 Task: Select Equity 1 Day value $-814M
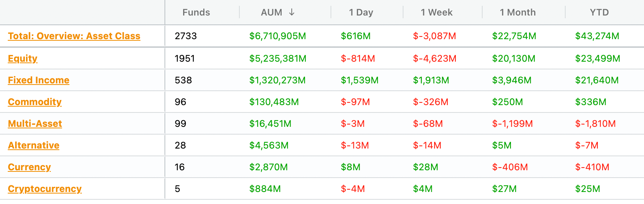click(358, 59)
